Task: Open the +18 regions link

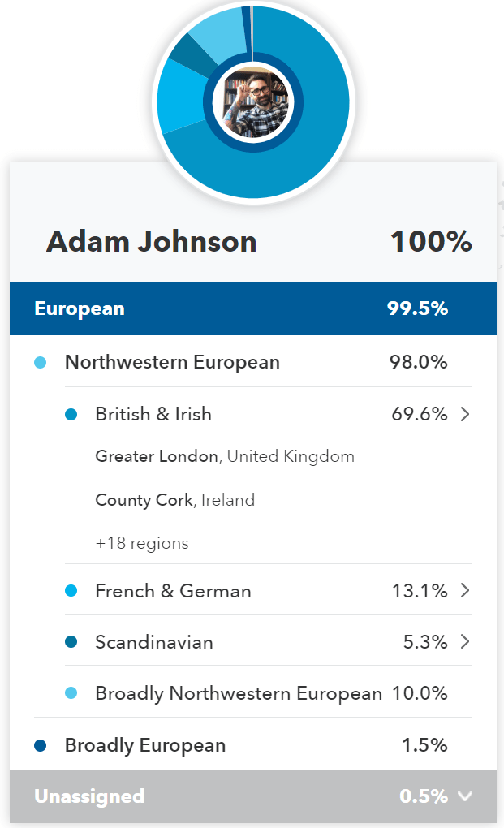Action: click(x=142, y=543)
